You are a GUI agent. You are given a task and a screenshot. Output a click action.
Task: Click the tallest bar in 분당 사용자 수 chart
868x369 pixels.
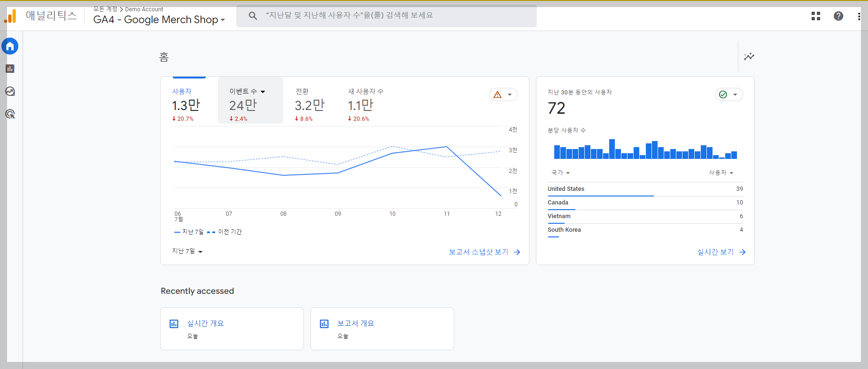tap(612, 149)
